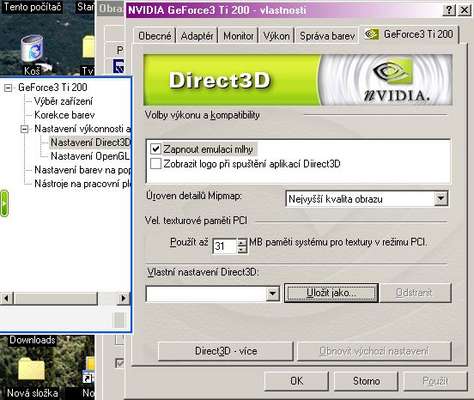Tick Zobrazit logo při spuštění checkbox
This screenshot has width=474, height=400.
pos(156,164)
